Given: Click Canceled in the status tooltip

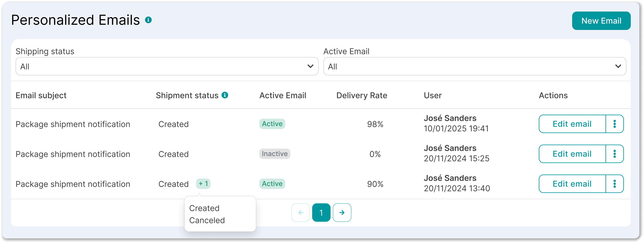Looking at the screenshot, I should click(207, 220).
